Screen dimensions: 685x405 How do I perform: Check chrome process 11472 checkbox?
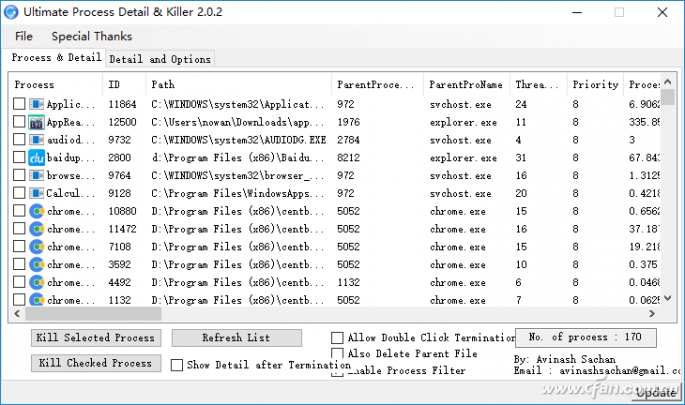[19, 229]
